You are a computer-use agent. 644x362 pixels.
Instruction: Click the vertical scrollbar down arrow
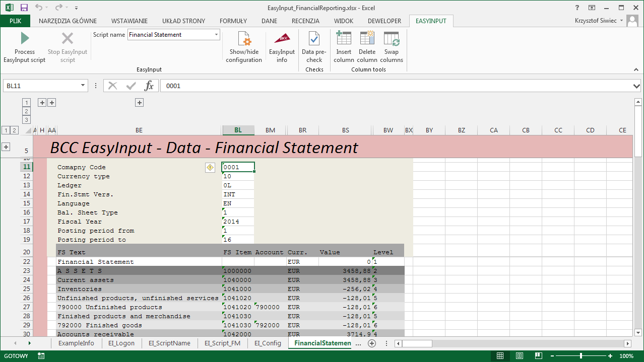point(637,332)
